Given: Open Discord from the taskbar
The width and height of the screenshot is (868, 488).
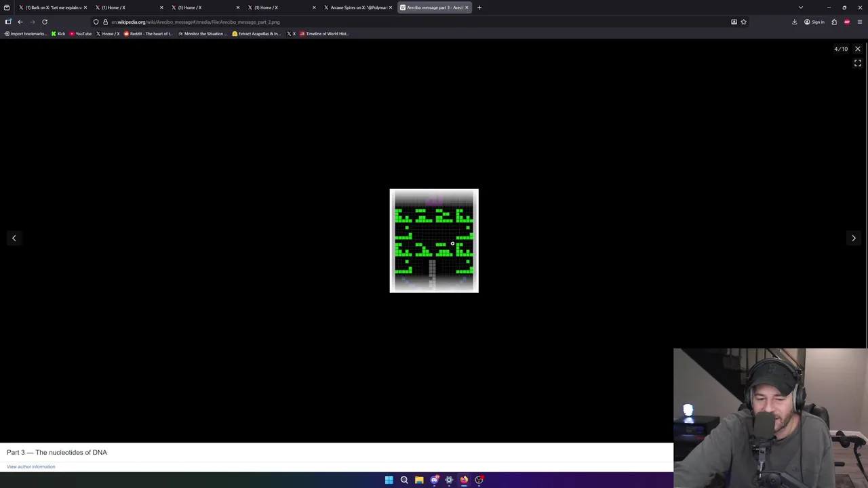Looking at the screenshot, I should pos(434,480).
